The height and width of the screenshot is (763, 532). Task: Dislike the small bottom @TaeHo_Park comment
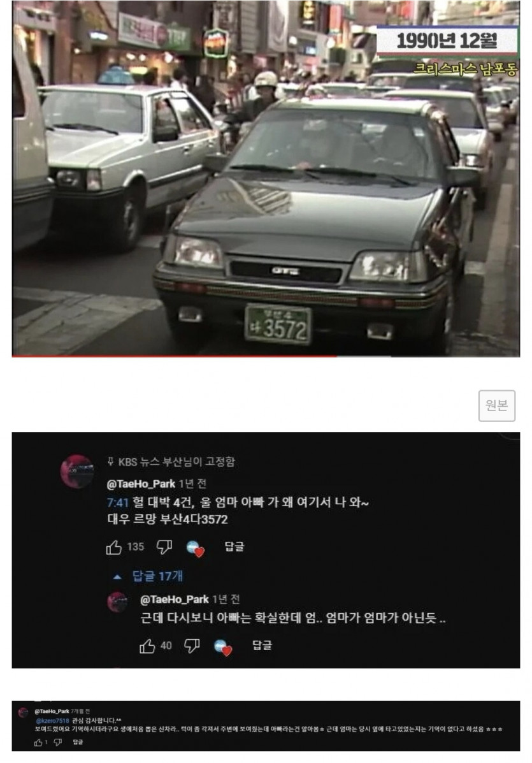tap(58, 742)
